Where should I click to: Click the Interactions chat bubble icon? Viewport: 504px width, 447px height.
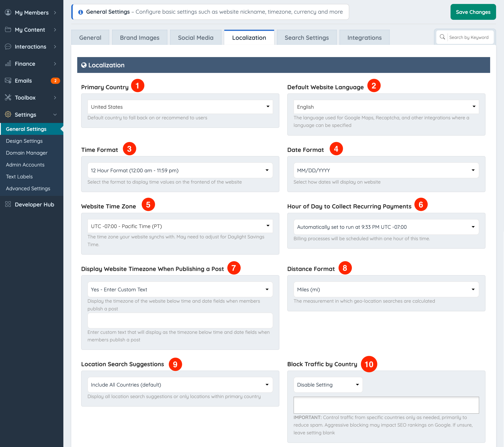tap(8, 47)
